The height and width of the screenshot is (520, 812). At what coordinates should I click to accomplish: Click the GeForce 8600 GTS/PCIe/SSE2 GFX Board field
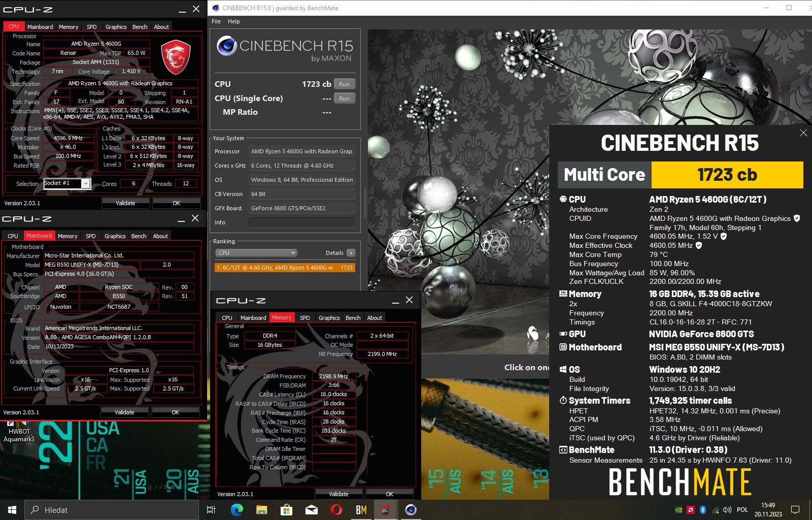click(x=301, y=208)
